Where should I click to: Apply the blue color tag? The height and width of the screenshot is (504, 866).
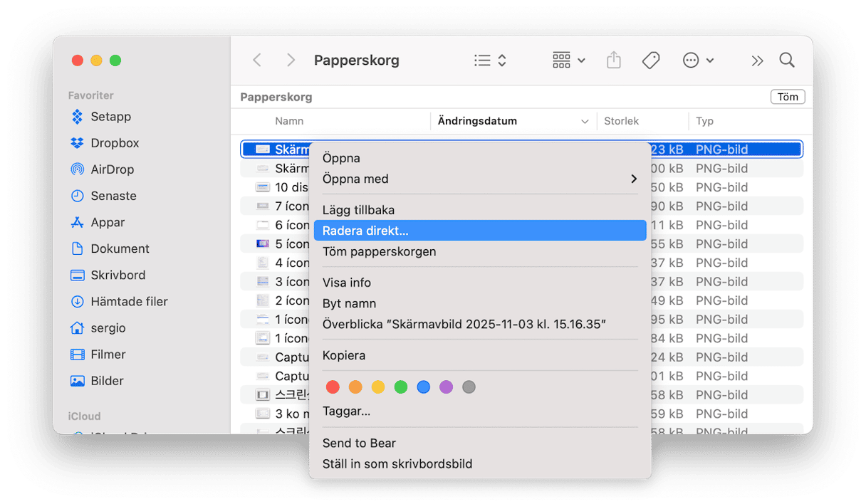(424, 387)
